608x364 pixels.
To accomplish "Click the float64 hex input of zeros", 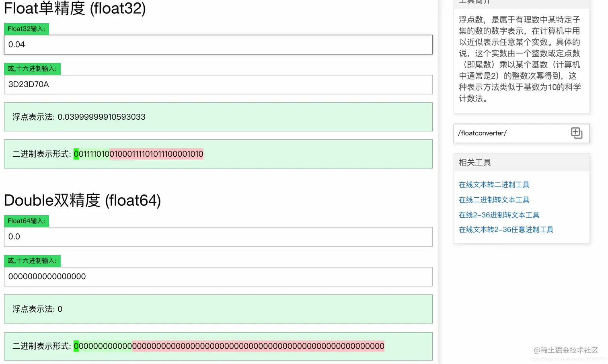I will tap(218, 276).
